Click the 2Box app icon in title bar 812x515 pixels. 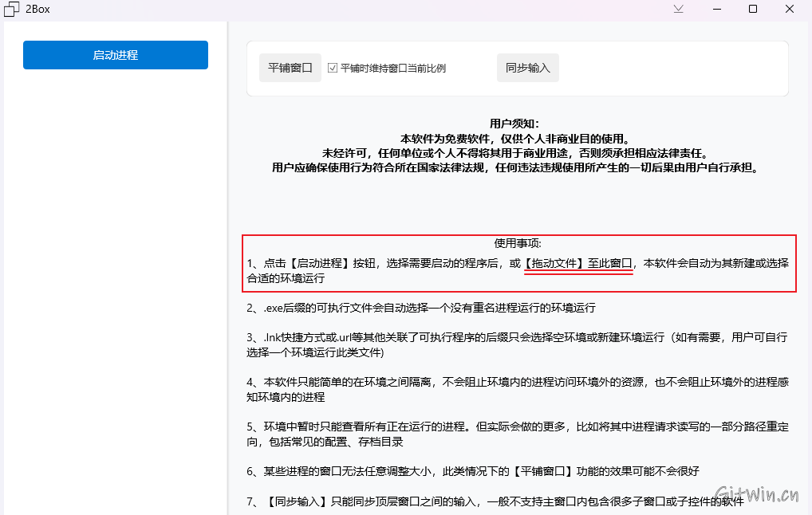click(x=11, y=10)
